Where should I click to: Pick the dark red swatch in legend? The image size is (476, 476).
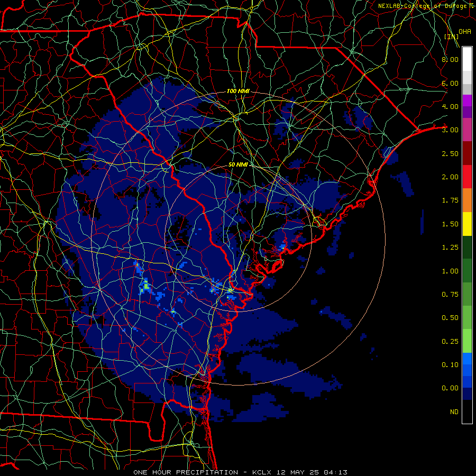467,153
